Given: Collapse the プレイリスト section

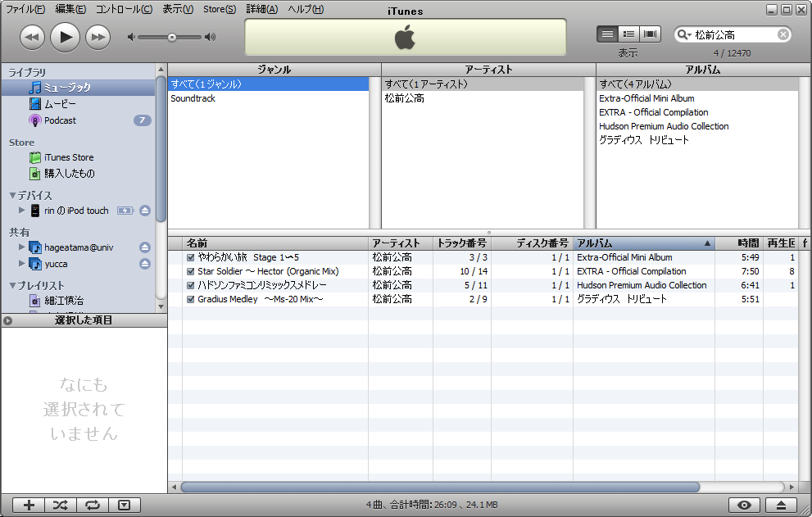Looking at the screenshot, I should (12, 285).
